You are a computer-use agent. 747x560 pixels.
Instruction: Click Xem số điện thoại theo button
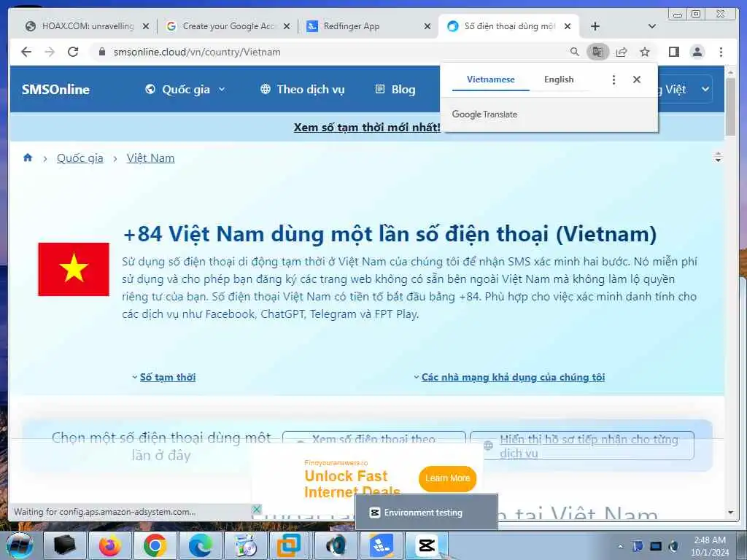click(374, 439)
